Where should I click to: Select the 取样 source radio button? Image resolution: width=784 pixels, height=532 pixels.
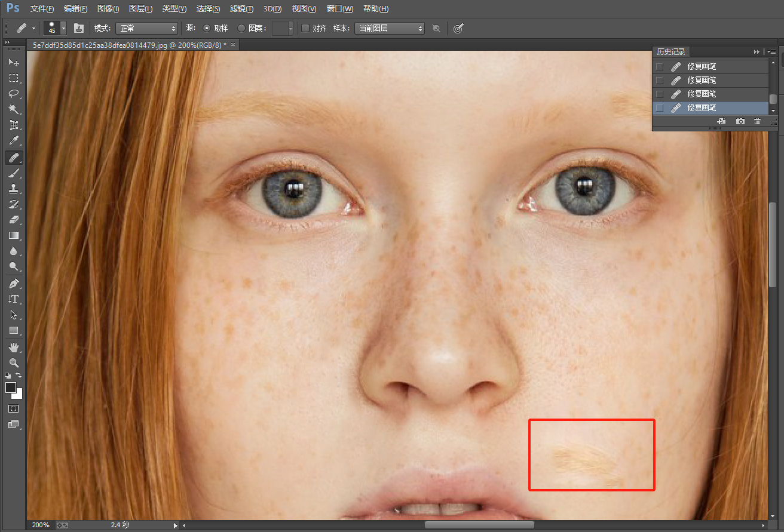point(207,28)
